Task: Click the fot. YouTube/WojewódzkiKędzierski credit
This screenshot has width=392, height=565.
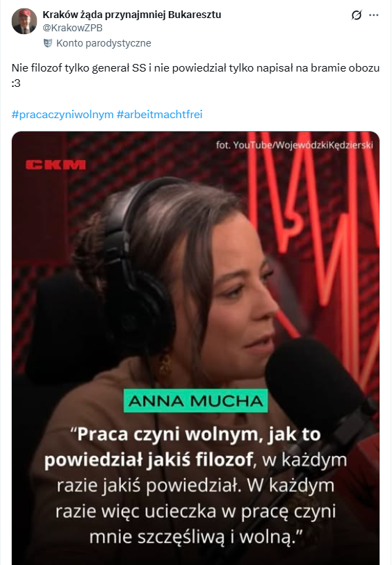Action: 295,145
